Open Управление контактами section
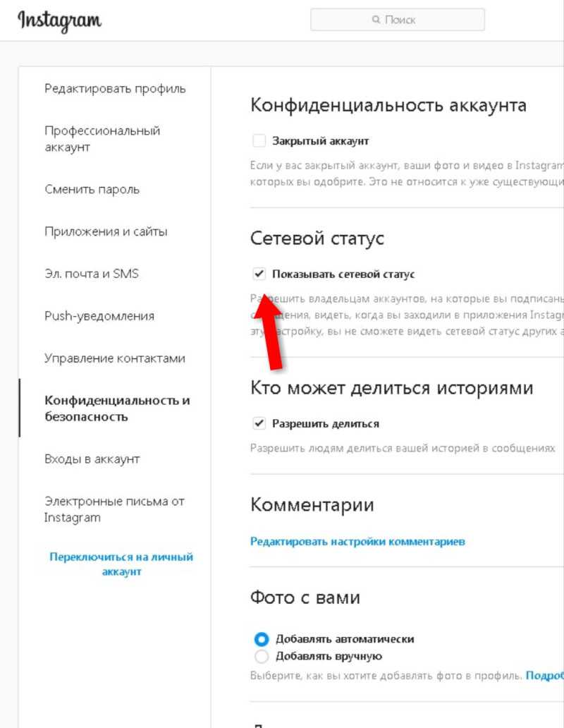 [x=115, y=358]
